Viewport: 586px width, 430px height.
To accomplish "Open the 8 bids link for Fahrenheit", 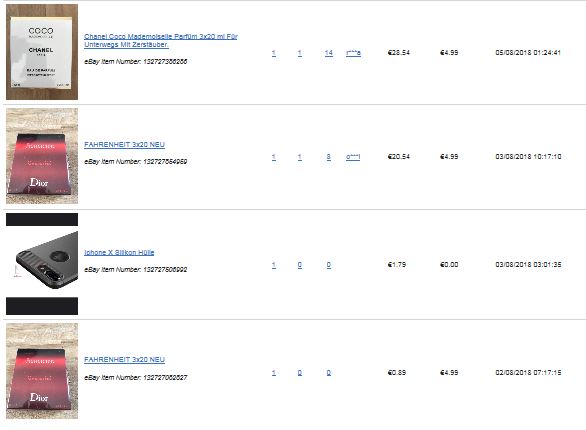I will (329, 157).
